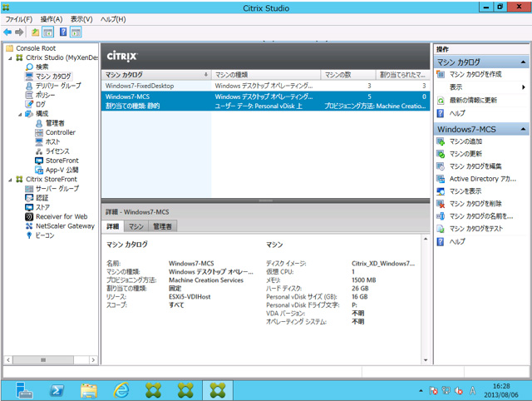Image resolution: width=532 pixels, height=401 pixels.
Task: Click マシン カタログを削除 action
Action: (x=475, y=204)
